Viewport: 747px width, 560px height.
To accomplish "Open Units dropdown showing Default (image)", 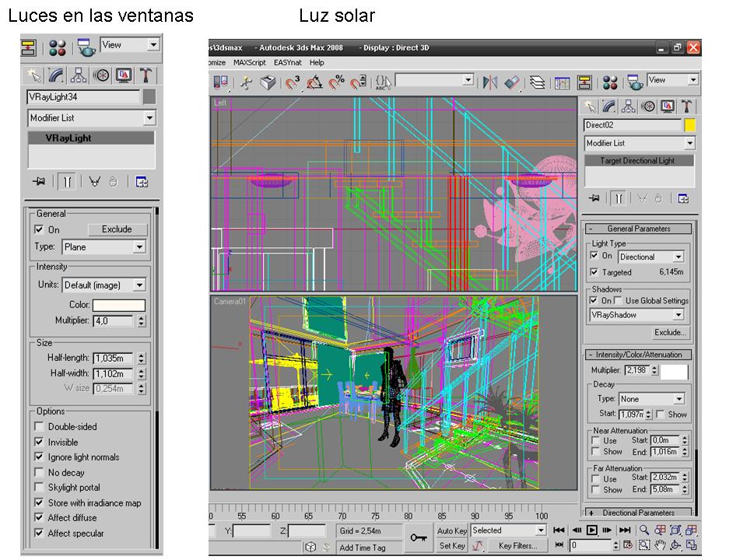I will (x=104, y=285).
